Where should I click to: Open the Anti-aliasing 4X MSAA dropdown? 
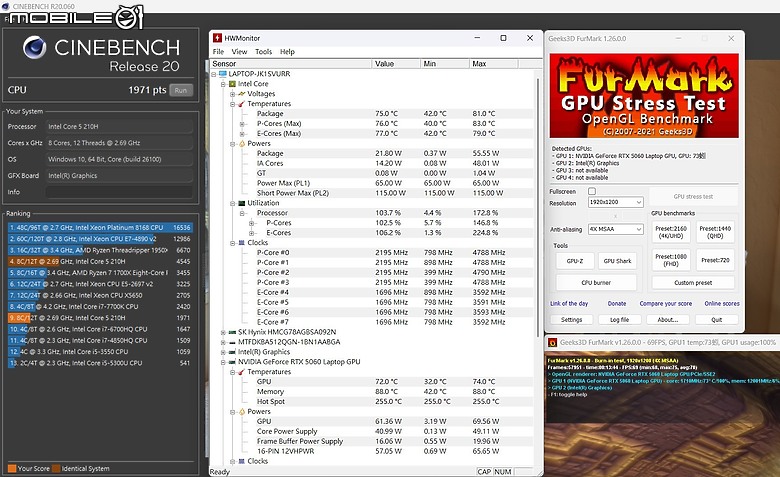(616, 229)
